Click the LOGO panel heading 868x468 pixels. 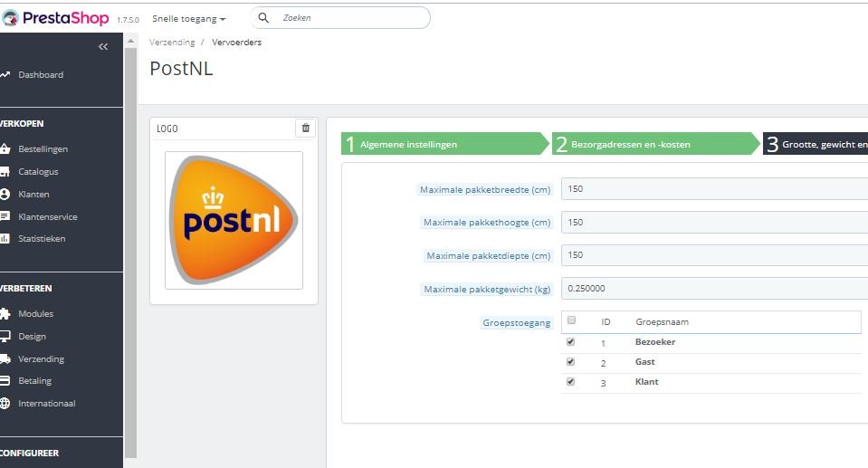[x=167, y=129]
